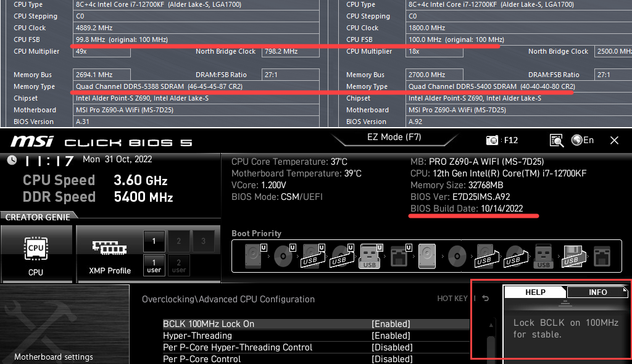Select the legacy CD/DVD boot icon without U badge
The width and height of the screenshot is (632, 364).
tap(457, 255)
